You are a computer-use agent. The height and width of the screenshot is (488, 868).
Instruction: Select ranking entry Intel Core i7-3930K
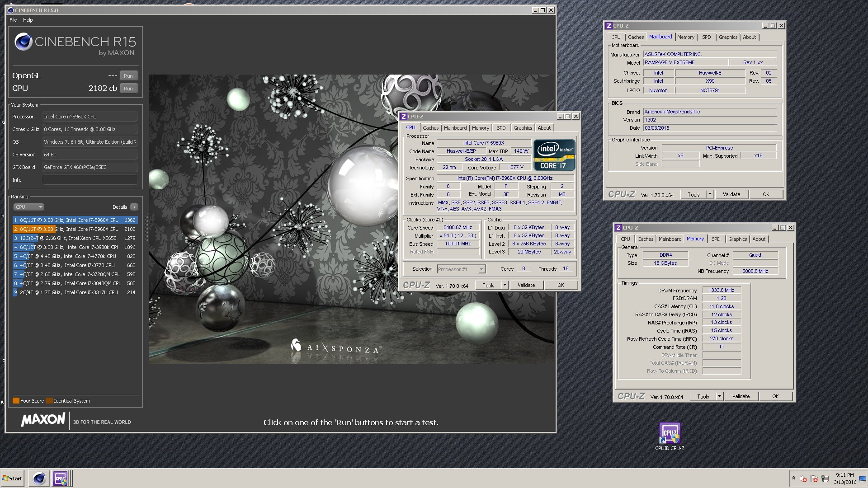[75, 247]
